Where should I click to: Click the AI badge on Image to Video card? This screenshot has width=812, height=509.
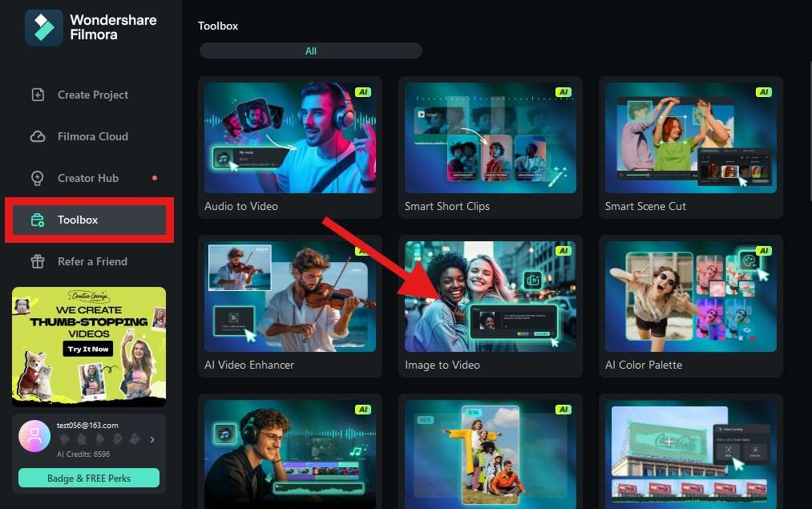tap(564, 251)
